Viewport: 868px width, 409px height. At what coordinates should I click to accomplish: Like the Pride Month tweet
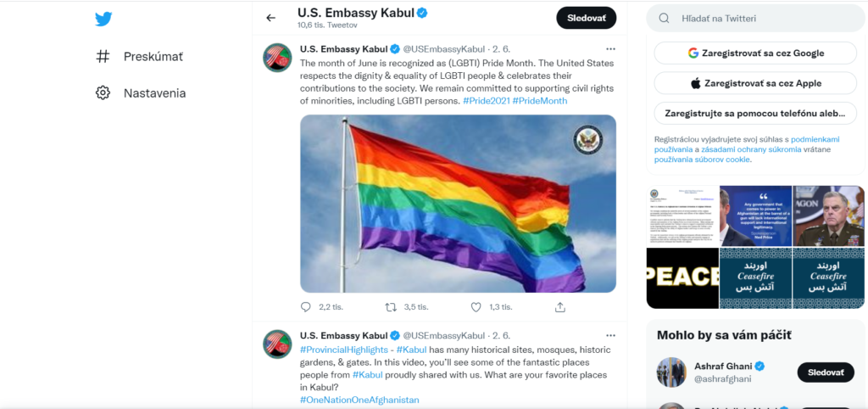coord(476,307)
